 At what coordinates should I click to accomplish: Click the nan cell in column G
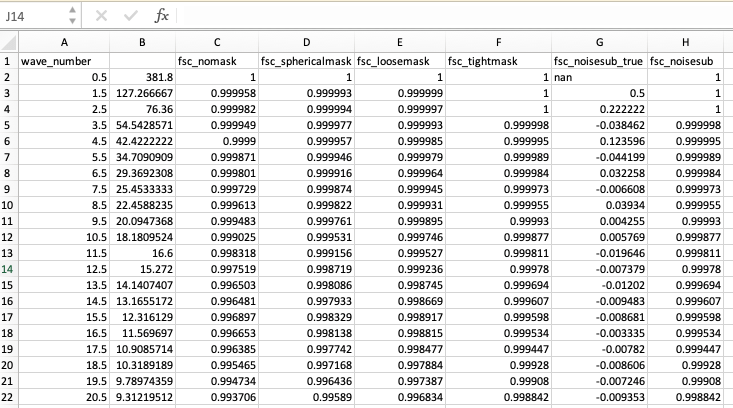[598, 77]
